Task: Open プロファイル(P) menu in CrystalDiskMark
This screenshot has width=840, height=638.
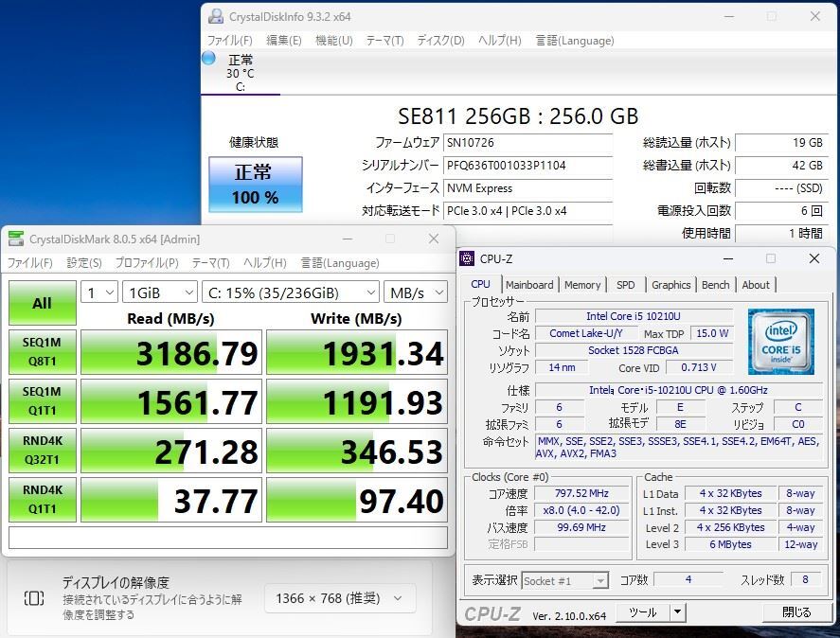Action: pos(147,263)
